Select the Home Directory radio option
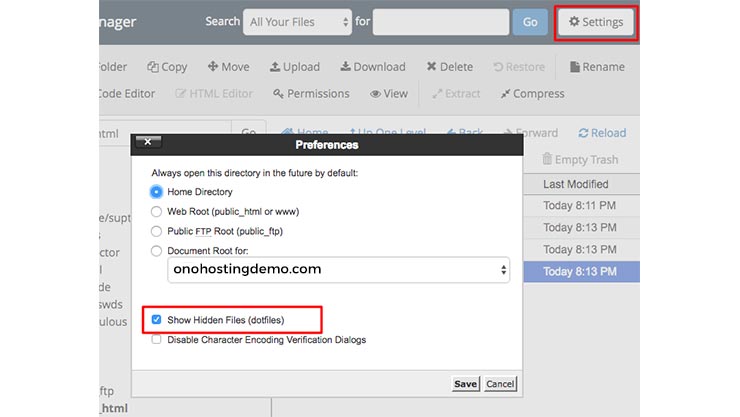This screenshot has width=740, height=417. coord(156,192)
